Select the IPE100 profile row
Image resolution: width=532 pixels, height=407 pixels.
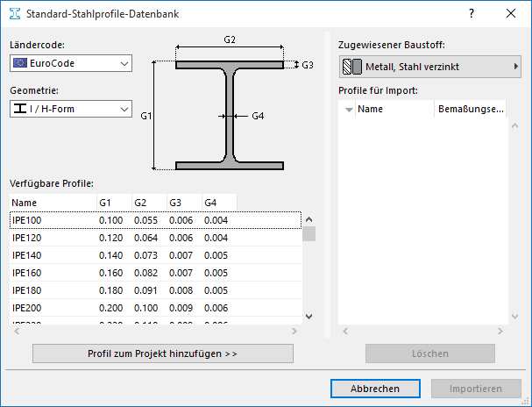pyautogui.click(x=155, y=220)
